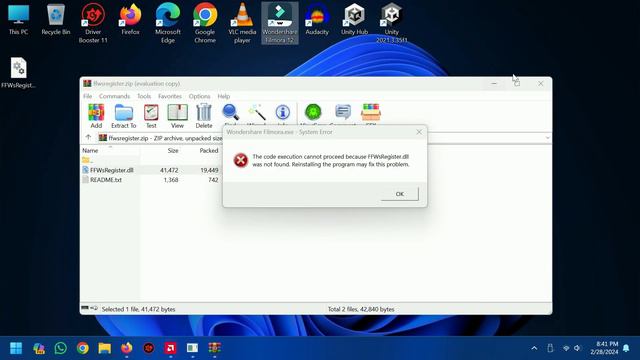Click the Unity 2021.3.35f1 desktop shortcut
The height and width of the screenshot is (360, 640).
tap(391, 24)
